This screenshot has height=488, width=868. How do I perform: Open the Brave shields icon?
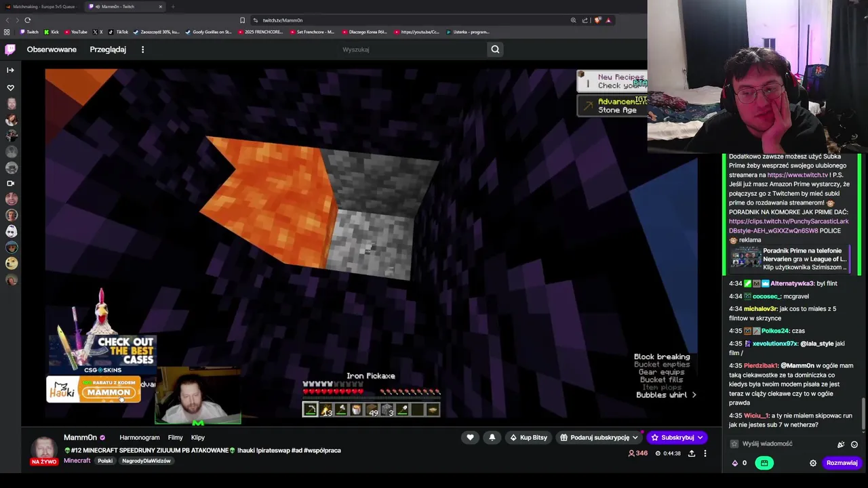(x=597, y=20)
